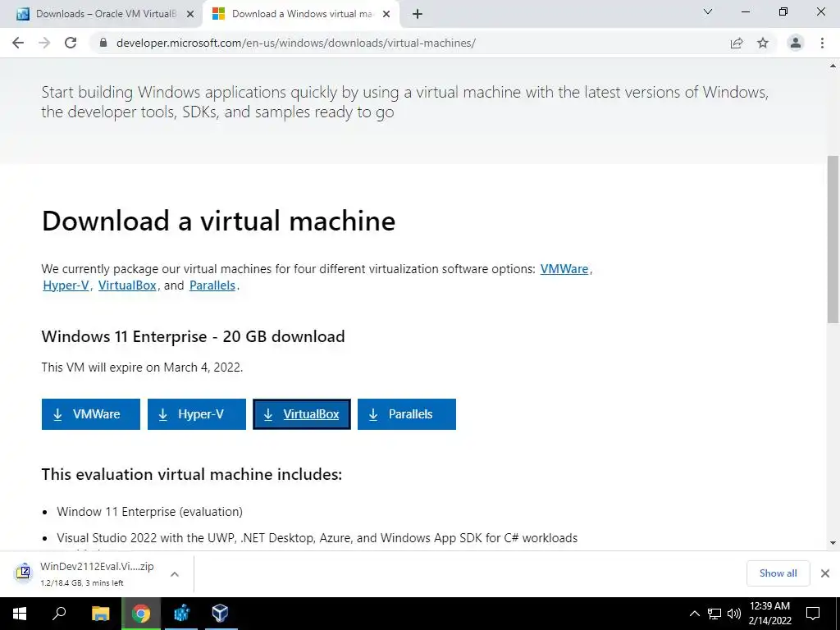
Task: Reload the current page
Action: pyautogui.click(x=71, y=43)
